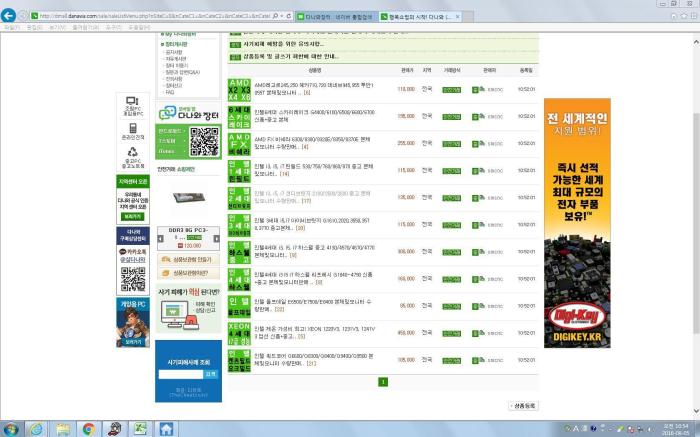Open the search dropdown in address bar
This screenshot has width=700, height=437.
coord(280,17)
